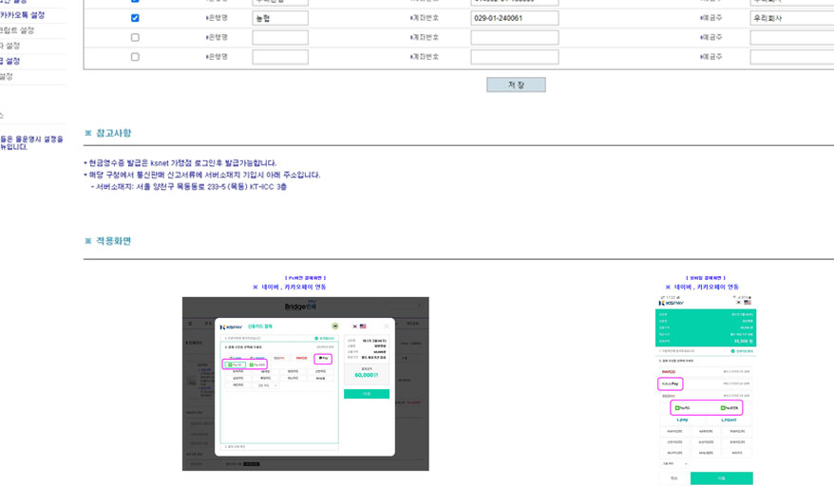Click the empty account number field below 029-01-240061

pos(515,38)
